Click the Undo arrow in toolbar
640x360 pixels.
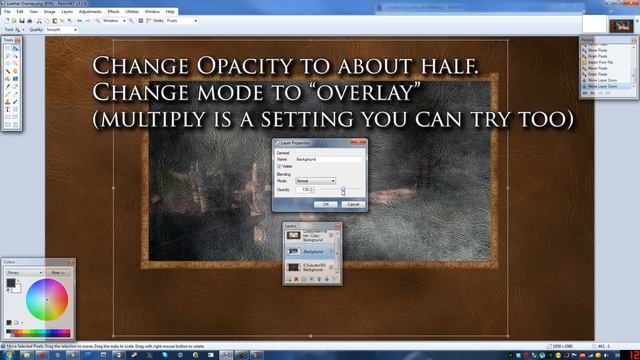(x=80, y=20)
